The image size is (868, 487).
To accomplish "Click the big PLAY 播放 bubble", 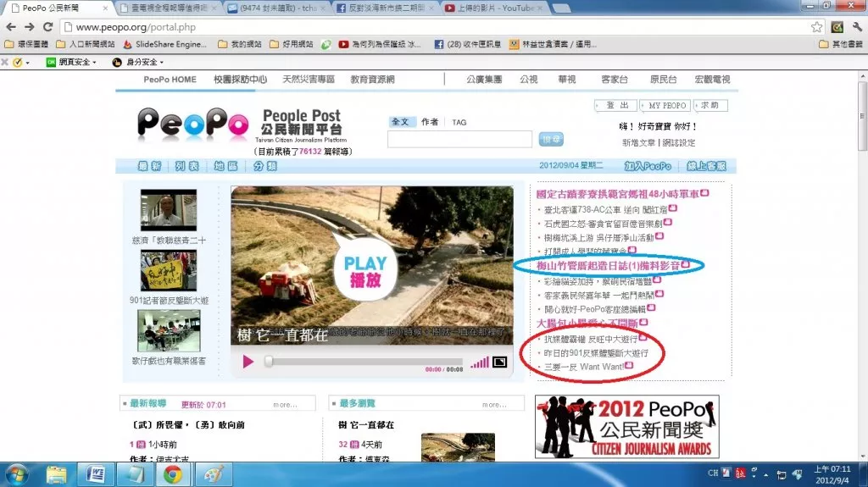I will pos(365,269).
